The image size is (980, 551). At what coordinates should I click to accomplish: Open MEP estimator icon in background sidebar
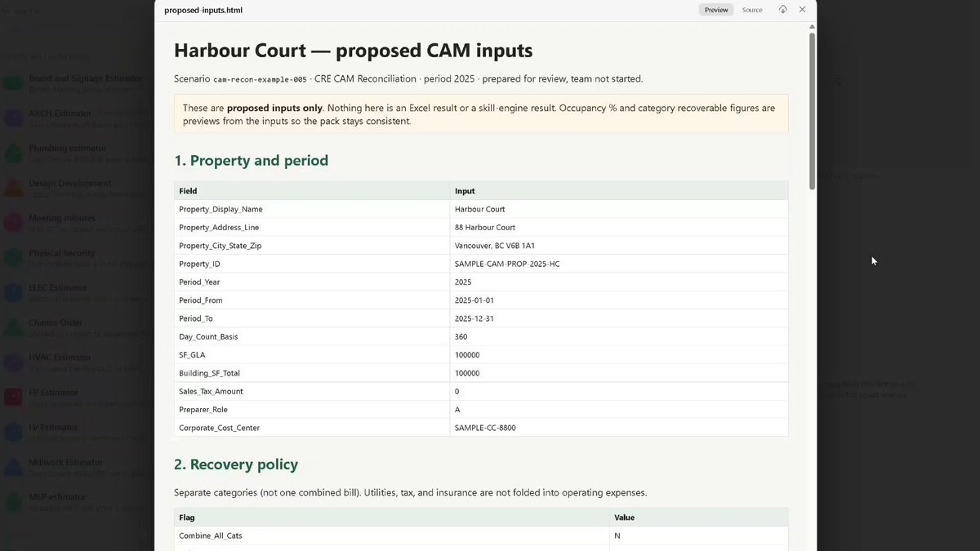[13, 501]
